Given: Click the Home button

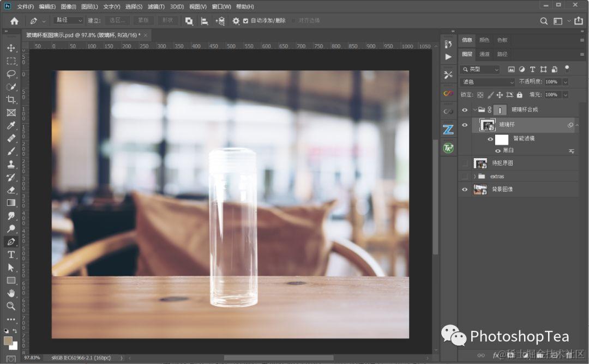Looking at the screenshot, I should tap(14, 21).
